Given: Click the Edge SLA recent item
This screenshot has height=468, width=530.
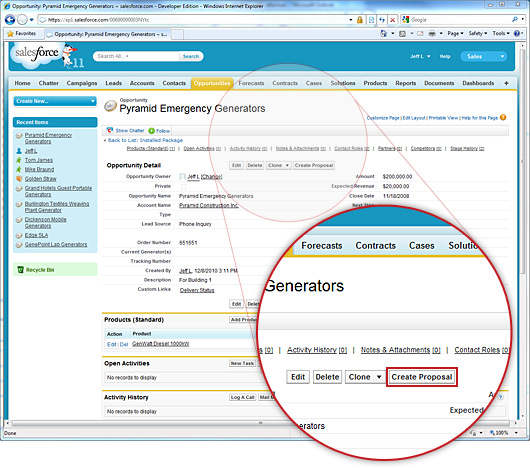Looking at the screenshot, I should (x=36, y=235).
